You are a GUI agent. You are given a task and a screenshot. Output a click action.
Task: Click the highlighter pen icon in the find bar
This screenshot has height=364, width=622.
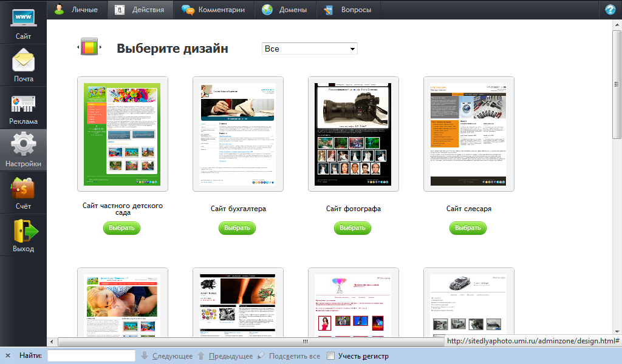pyautogui.click(x=261, y=356)
